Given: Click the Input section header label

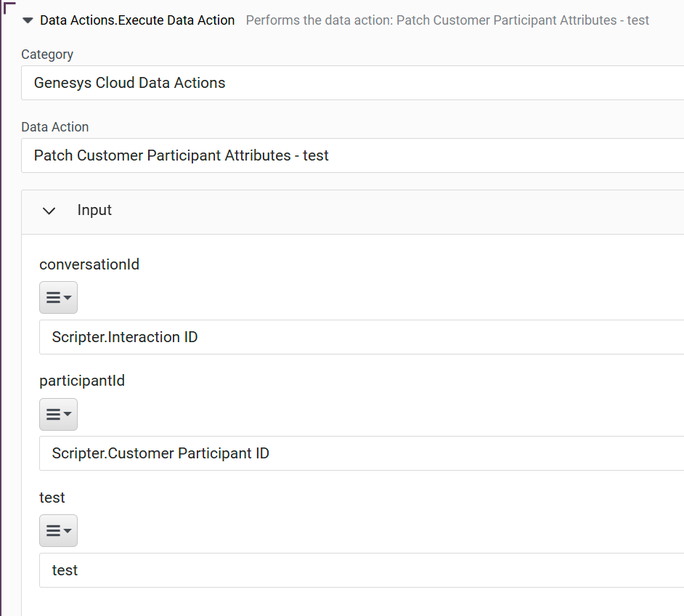Looking at the screenshot, I should click(94, 210).
